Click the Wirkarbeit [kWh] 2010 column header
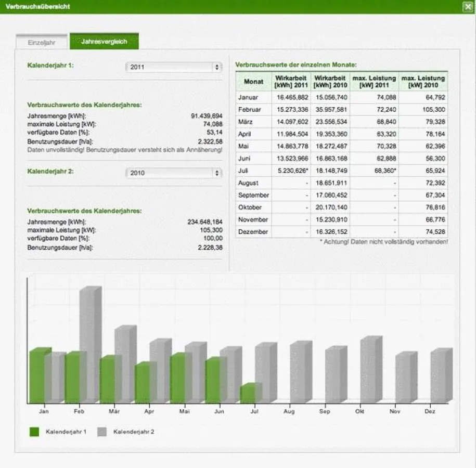Screen dimensions: 476x468 click(330, 82)
